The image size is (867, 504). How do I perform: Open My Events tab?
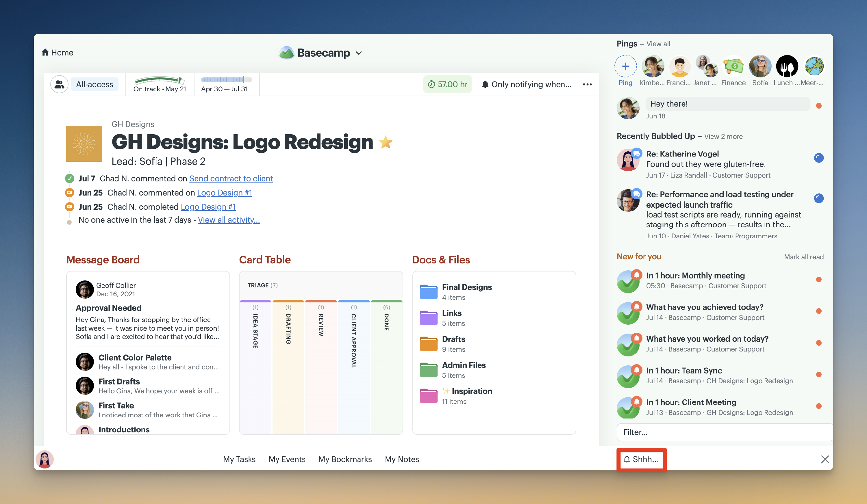[287, 459]
